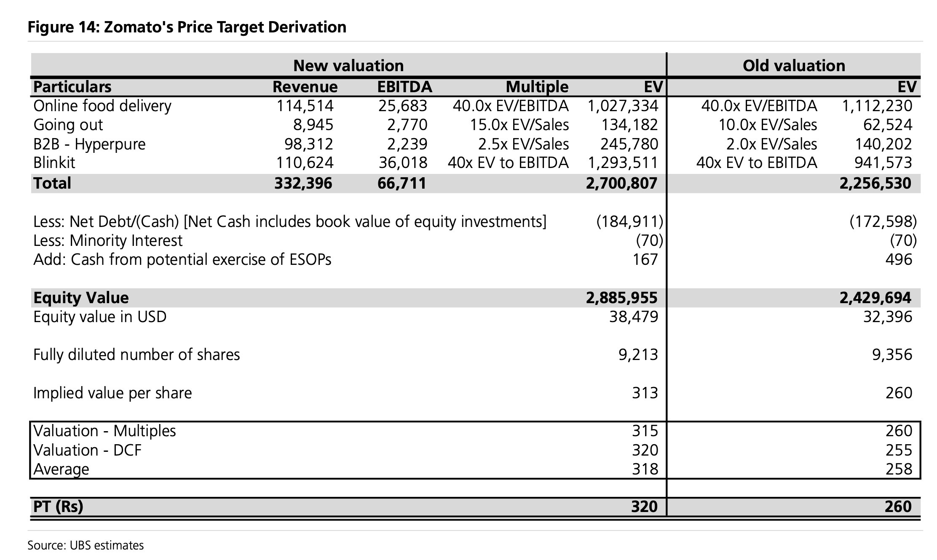Image resolution: width=937 pixels, height=560 pixels.
Task: Click EBITDA value 2,239
Action: tap(407, 144)
